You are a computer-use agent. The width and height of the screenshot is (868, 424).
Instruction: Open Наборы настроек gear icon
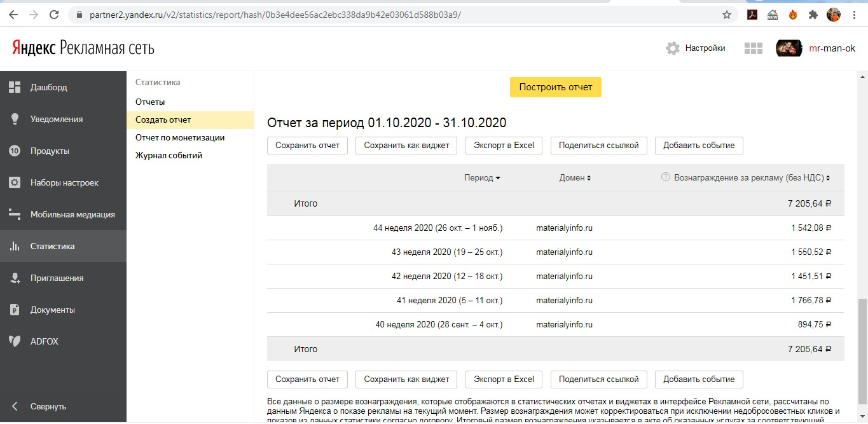click(x=15, y=183)
